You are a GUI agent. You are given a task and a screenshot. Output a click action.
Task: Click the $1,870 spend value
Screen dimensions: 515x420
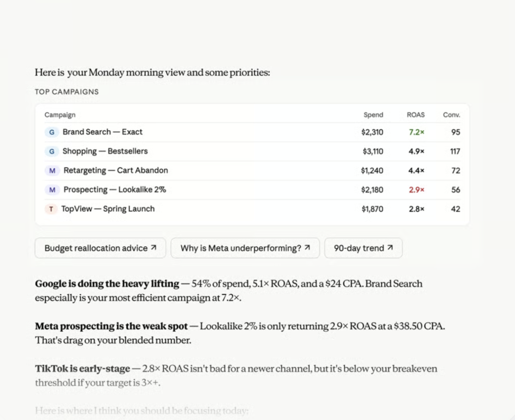372,209
